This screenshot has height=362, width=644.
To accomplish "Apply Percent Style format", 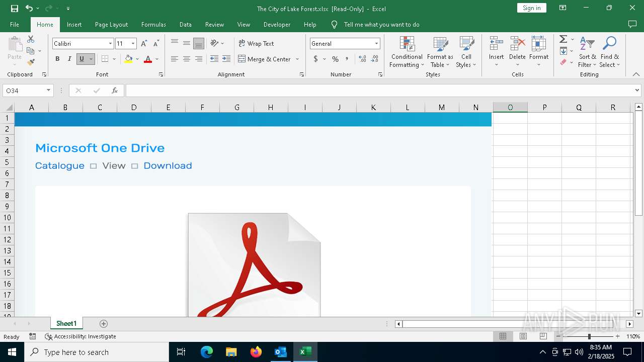I will tap(335, 59).
